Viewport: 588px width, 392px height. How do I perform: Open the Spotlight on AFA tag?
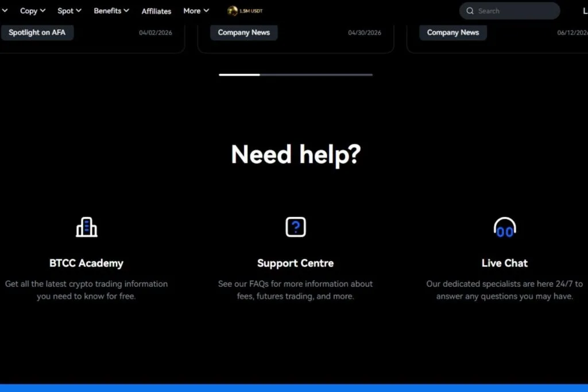coord(37,33)
